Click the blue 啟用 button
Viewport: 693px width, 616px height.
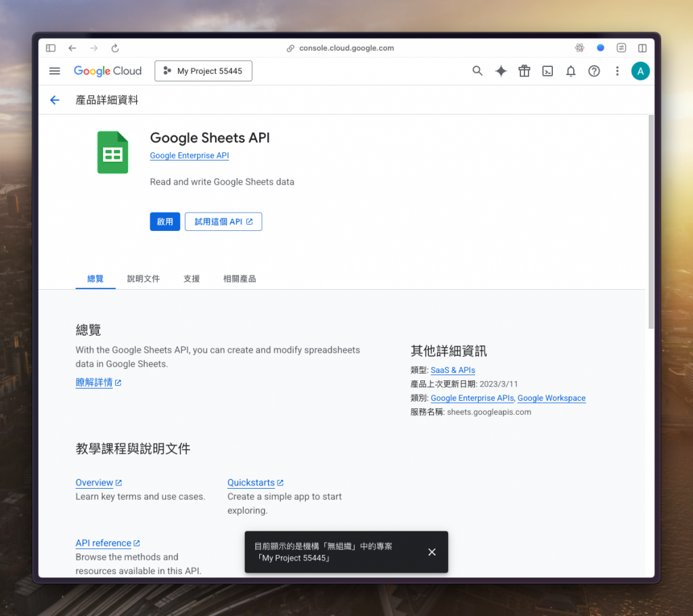pyautogui.click(x=165, y=221)
